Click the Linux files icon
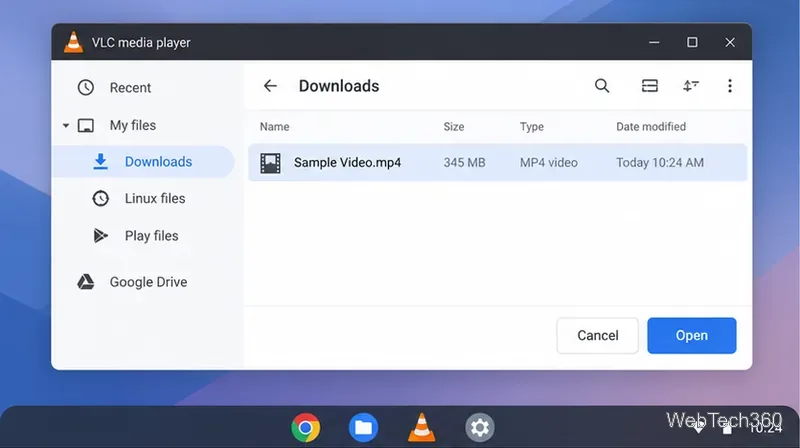The image size is (800, 448). (x=101, y=198)
